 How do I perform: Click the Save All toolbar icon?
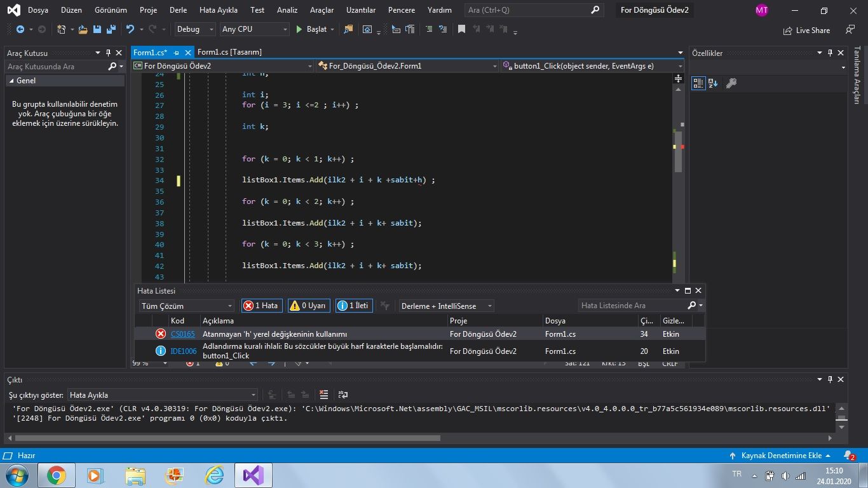coord(111,29)
